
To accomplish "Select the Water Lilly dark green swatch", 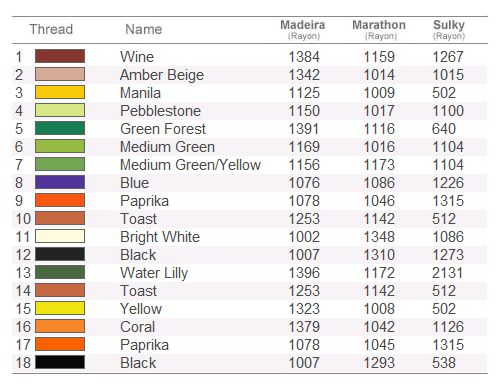I will (x=60, y=272).
